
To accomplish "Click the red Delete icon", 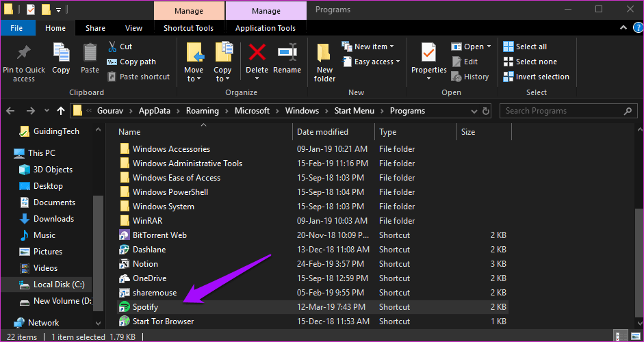I will coord(257,52).
